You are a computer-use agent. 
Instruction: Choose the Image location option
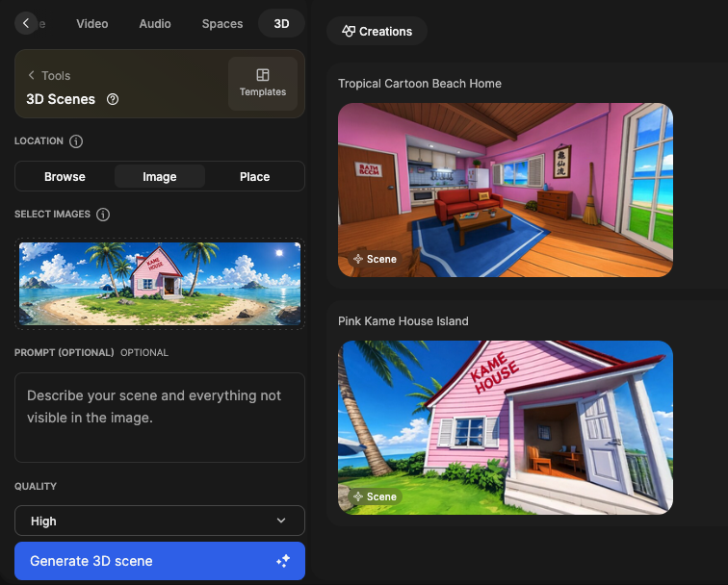point(160,177)
